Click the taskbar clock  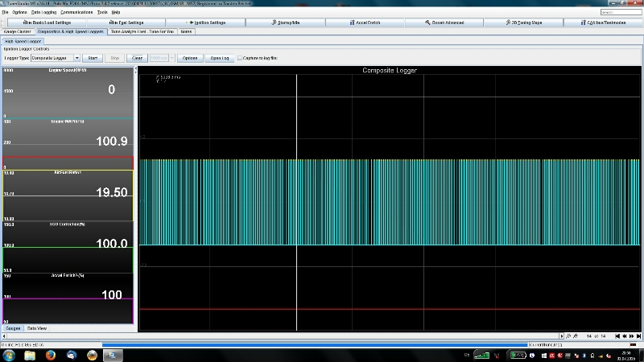[x=626, y=356]
